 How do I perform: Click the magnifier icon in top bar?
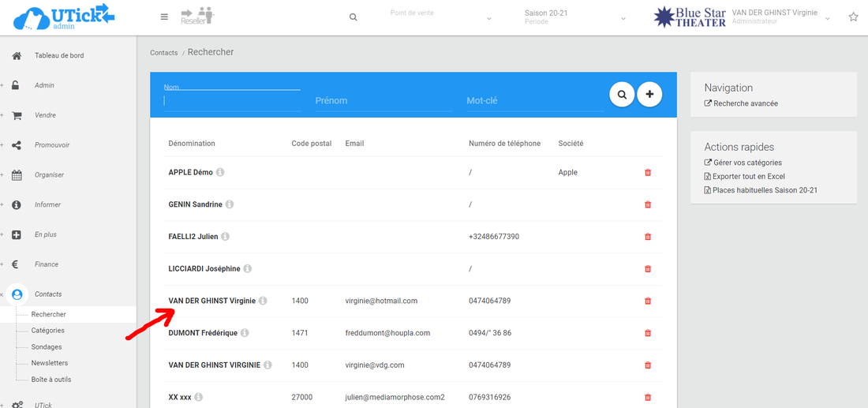tap(354, 17)
